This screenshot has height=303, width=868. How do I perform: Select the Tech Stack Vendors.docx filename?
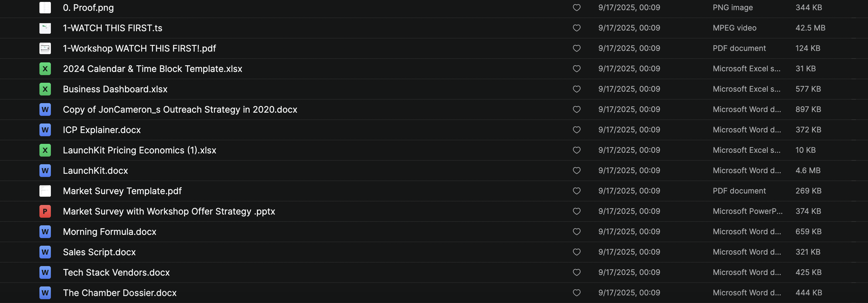click(116, 272)
